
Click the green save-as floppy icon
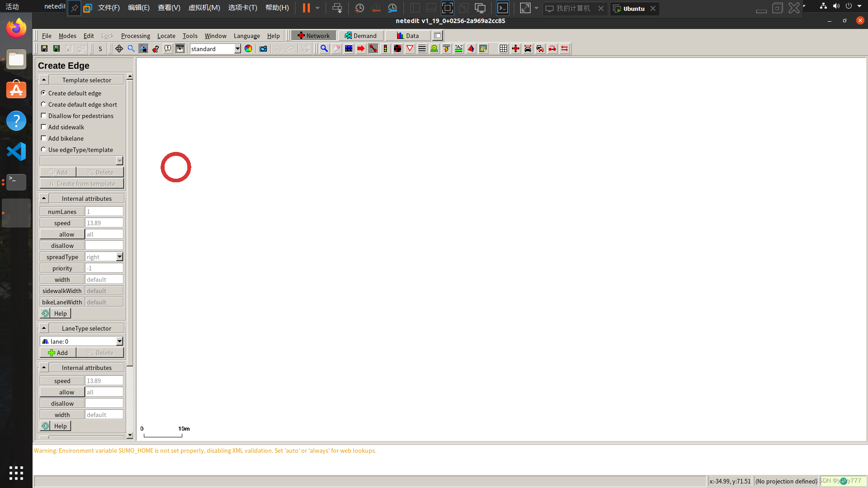57,48
